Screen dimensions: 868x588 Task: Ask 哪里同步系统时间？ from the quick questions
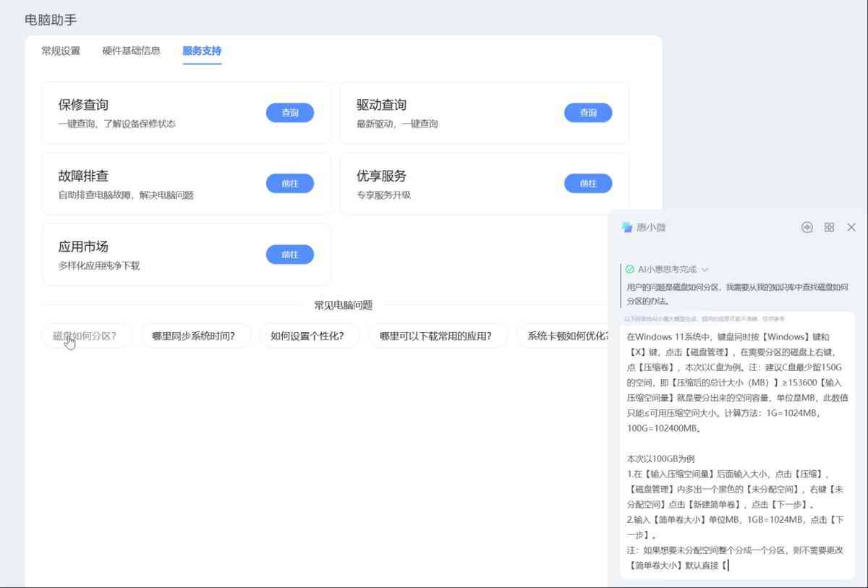(x=195, y=336)
